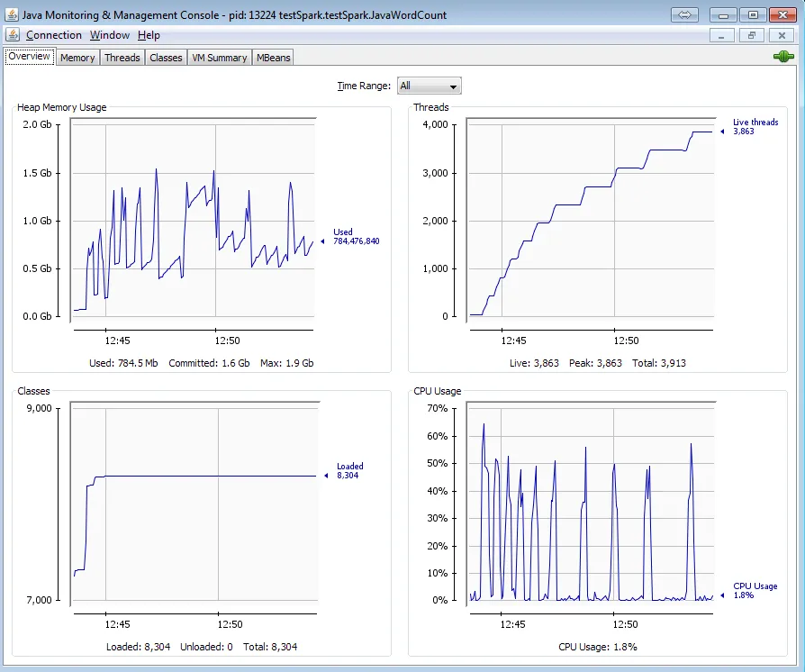Click the Classes panel title
The image size is (805, 672).
tap(33, 390)
